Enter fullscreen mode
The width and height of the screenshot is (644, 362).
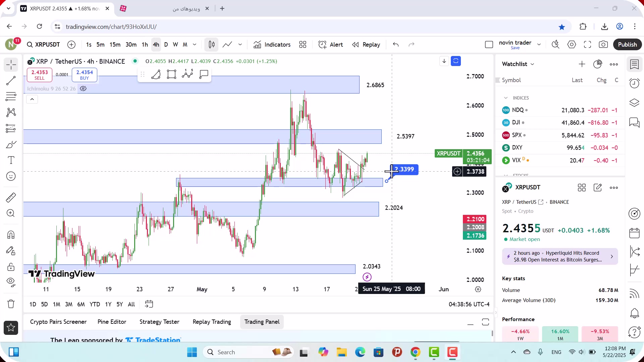point(587,45)
